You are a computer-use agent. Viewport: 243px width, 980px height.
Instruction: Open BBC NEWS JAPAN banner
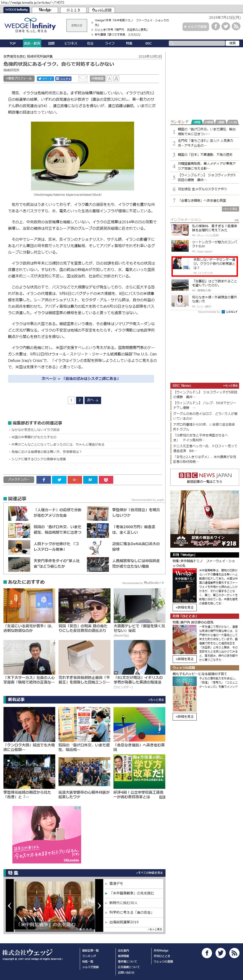[204, 477]
